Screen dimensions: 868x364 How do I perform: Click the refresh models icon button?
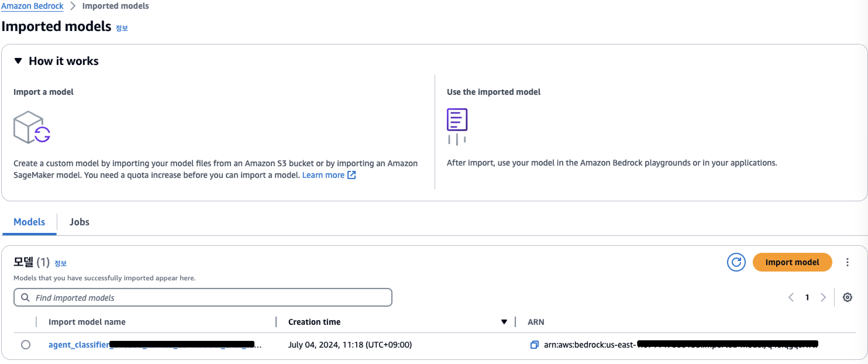pos(736,262)
